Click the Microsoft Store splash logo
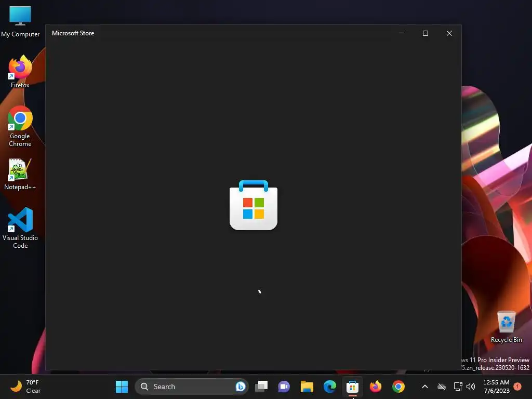This screenshot has width=532, height=399. click(254, 205)
